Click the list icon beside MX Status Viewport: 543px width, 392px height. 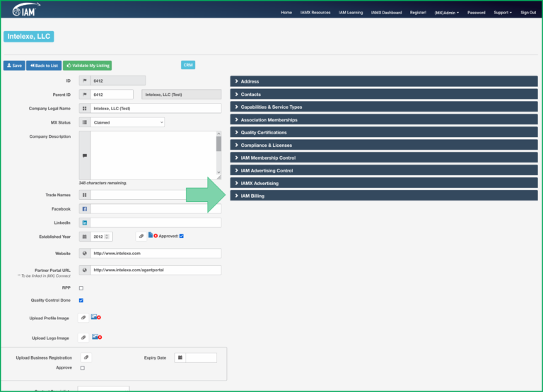(x=85, y=122)
